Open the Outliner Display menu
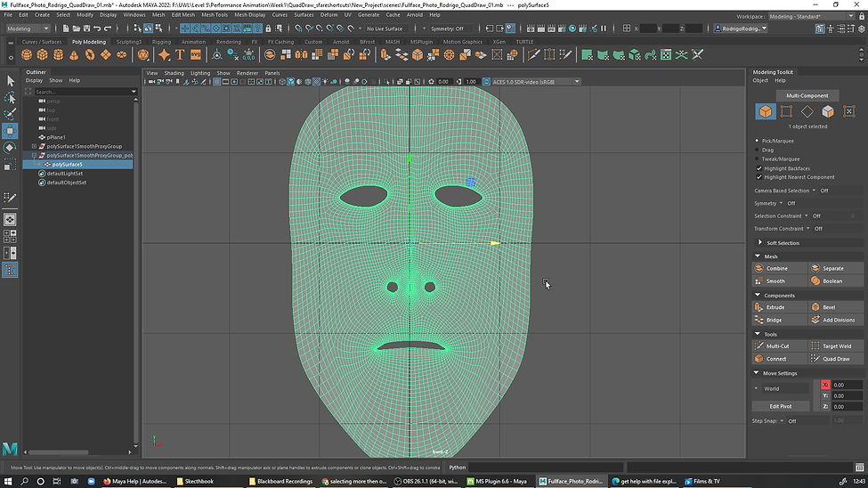Viewport: 868px width, 488px height. coord(34,80)
